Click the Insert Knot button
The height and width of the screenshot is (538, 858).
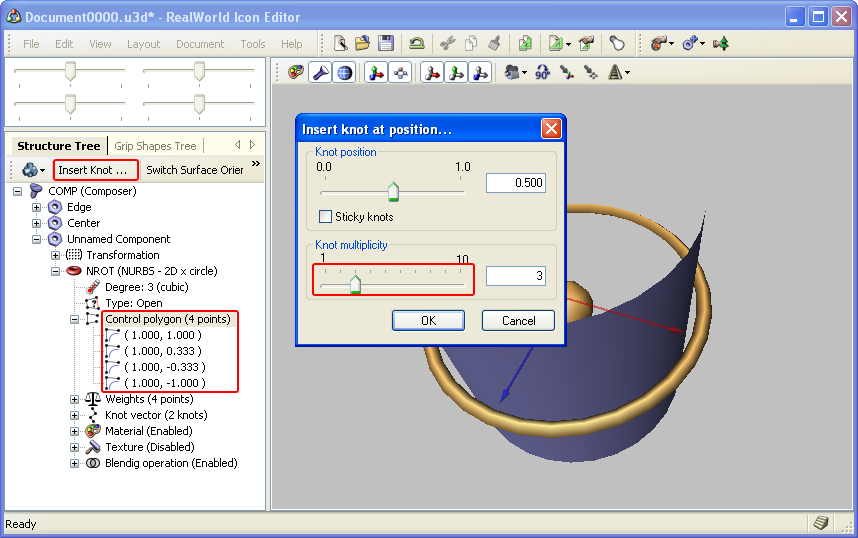point(96,170)
